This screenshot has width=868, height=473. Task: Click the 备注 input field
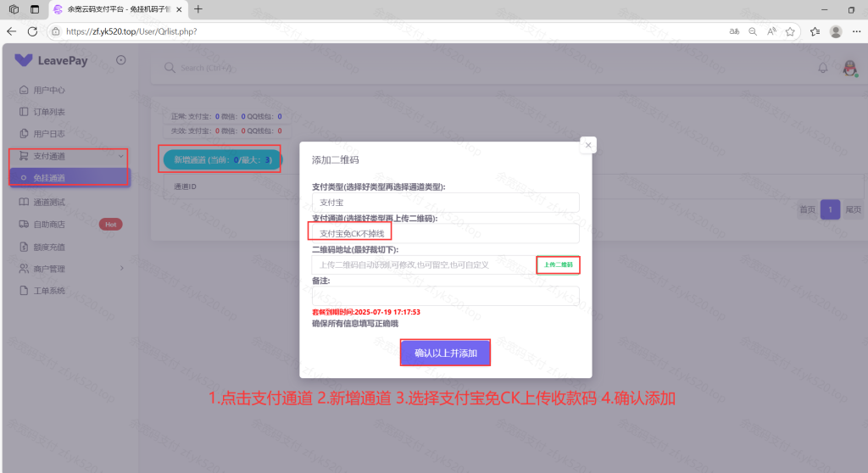point(445,296)
